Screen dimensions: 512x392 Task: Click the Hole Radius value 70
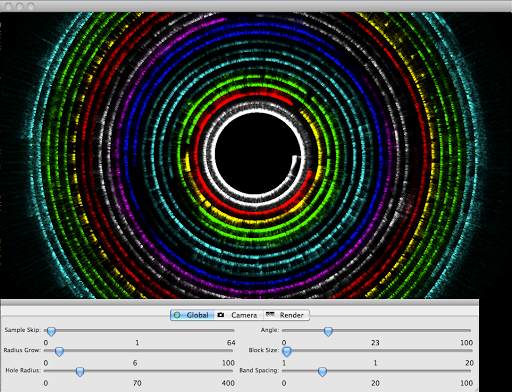[137, 383]
